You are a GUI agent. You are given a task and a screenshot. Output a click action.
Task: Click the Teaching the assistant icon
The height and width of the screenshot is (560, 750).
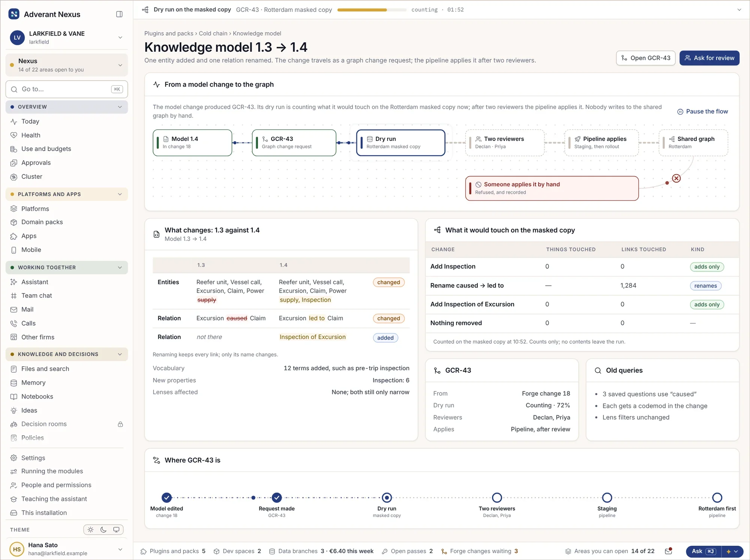coord(14,499)
